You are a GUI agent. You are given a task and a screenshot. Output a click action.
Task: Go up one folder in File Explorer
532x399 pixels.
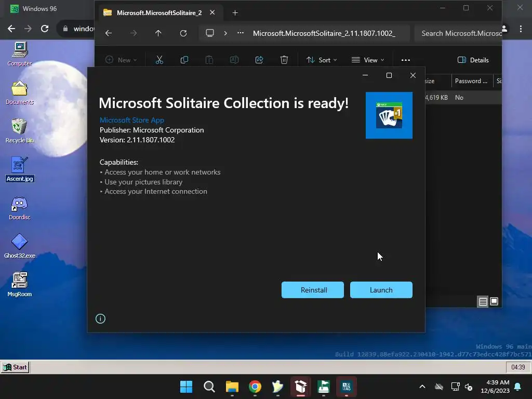(158, 33)
